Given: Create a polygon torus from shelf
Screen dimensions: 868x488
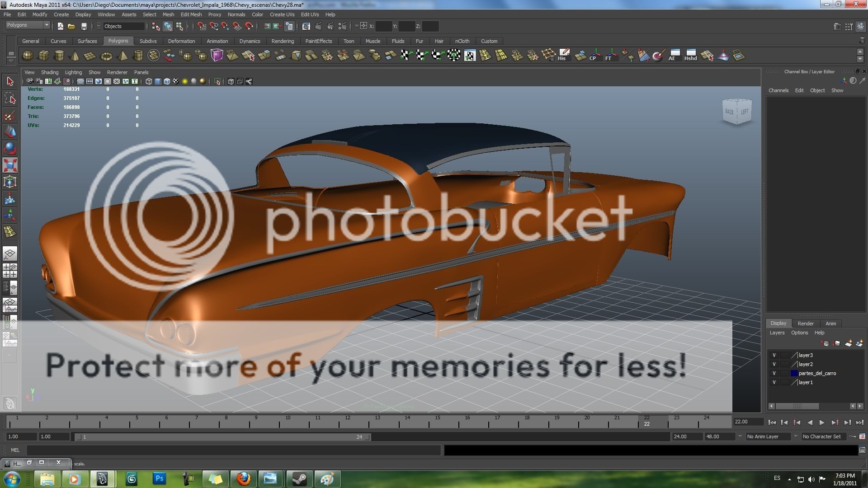Looking at the screenshot, I should [106, 56].
